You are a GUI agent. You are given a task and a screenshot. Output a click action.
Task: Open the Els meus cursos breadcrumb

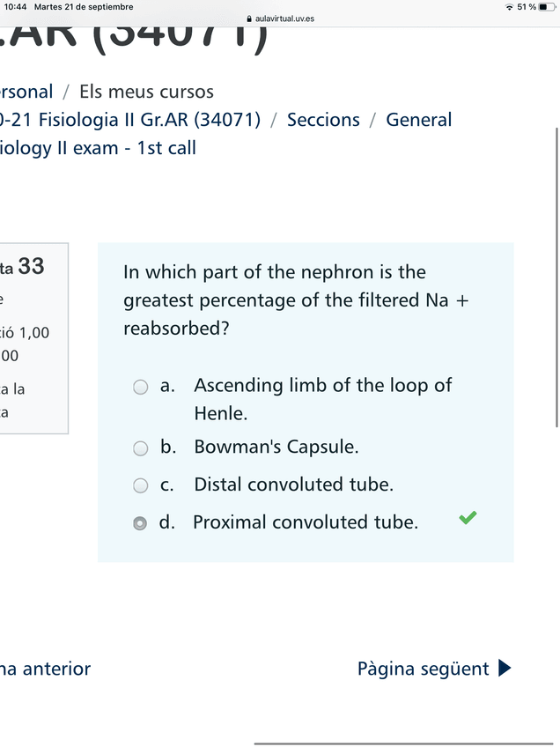pos(146,92)
